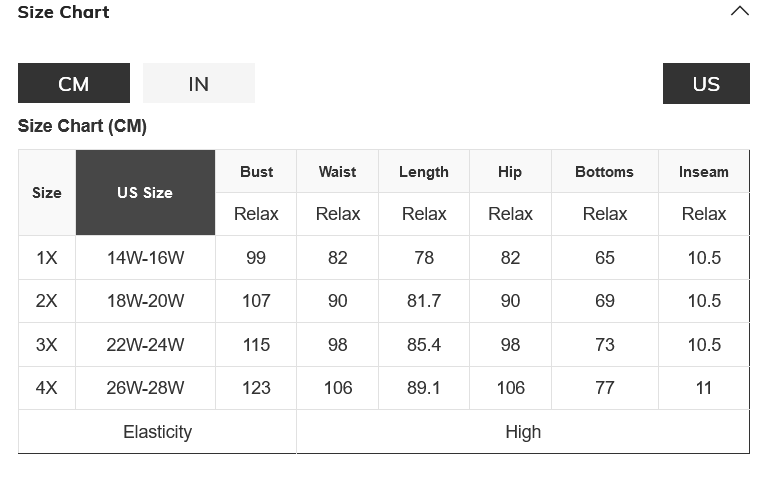Click the Waist column header
757x480 pixels.
point(338,172)
